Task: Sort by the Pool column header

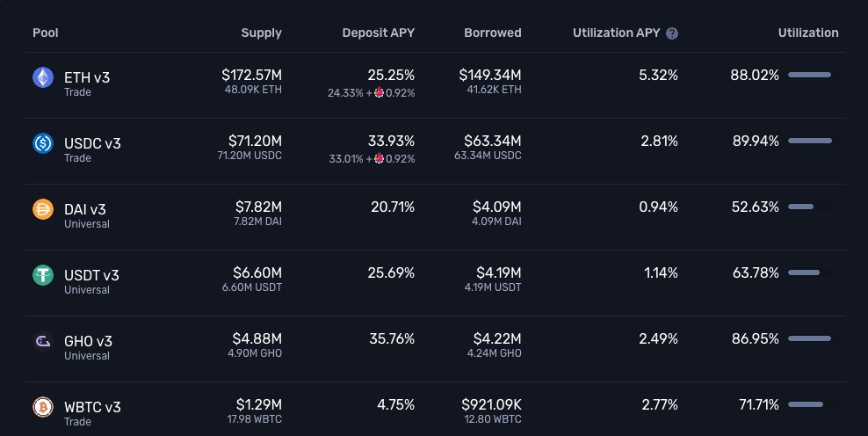Action: coord(46,33)
